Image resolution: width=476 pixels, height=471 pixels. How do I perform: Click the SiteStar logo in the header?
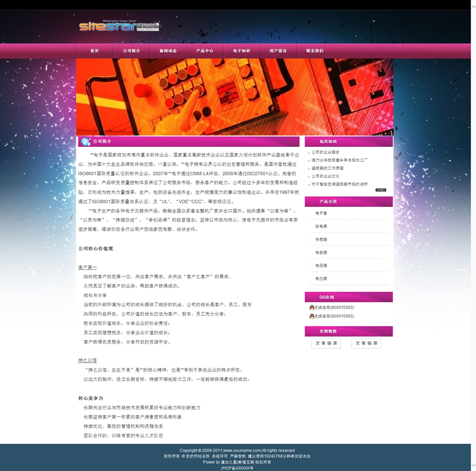[119, 26]
